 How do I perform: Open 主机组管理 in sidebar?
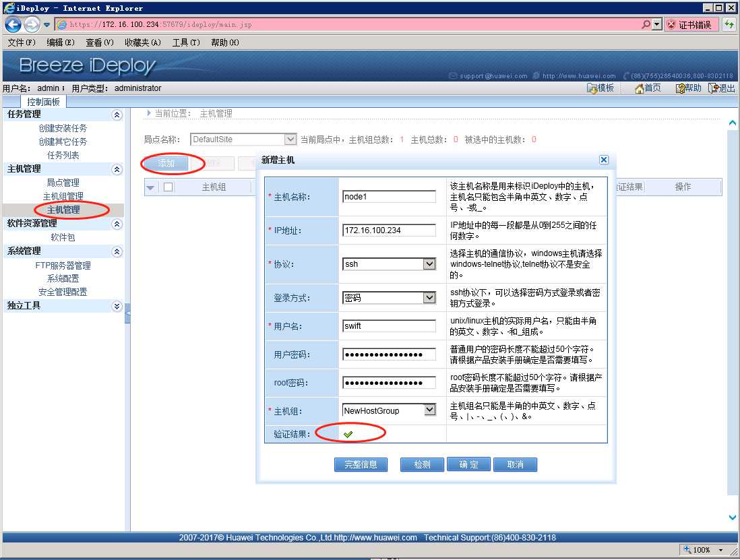tap(63, 196)
